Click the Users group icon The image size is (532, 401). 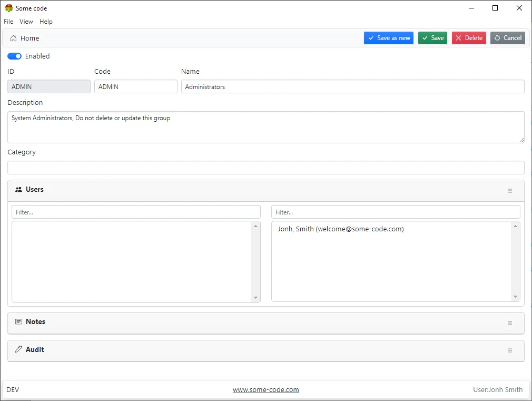click(x=18, y=190)
